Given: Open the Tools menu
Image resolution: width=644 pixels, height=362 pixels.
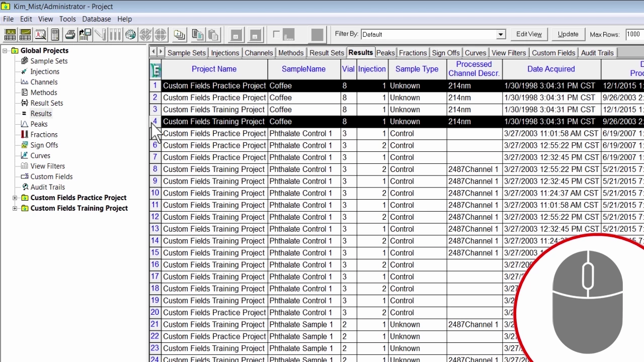Looking at the screenshot, I should pos(67,19).
